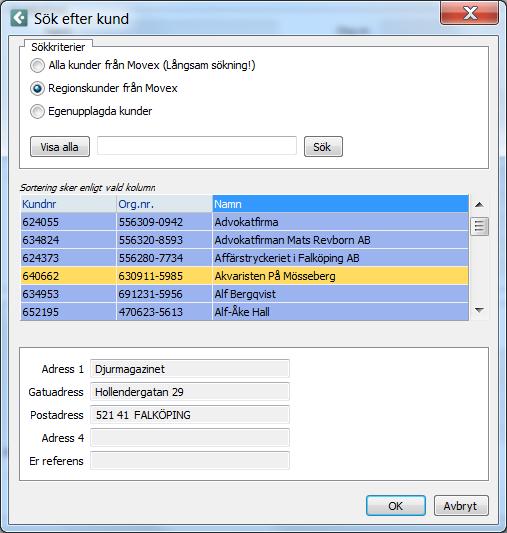Cancel the dialog with 'Avbryt'
The width and height of the screenshot is (507, 533).
coord(461,506)
